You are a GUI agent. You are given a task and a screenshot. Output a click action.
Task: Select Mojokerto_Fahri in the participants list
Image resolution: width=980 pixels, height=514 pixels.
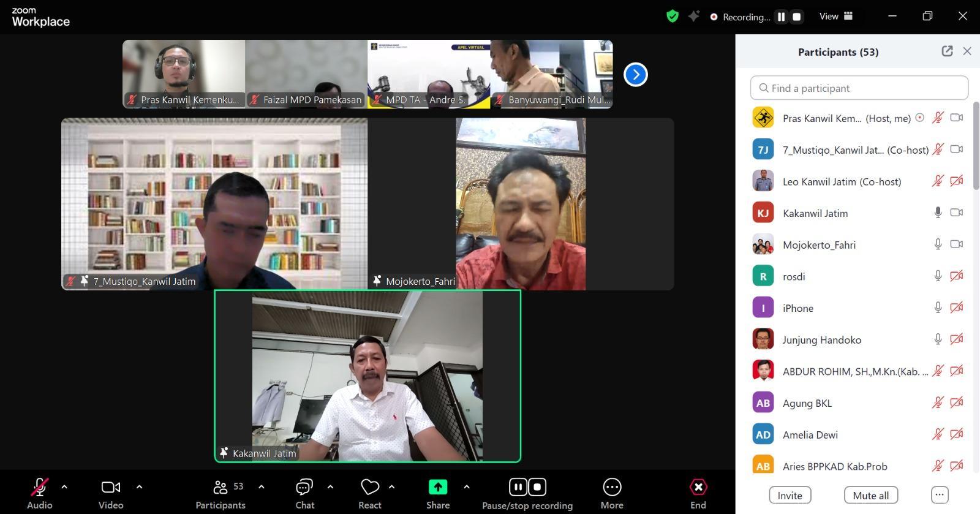[x=819, y=245]
